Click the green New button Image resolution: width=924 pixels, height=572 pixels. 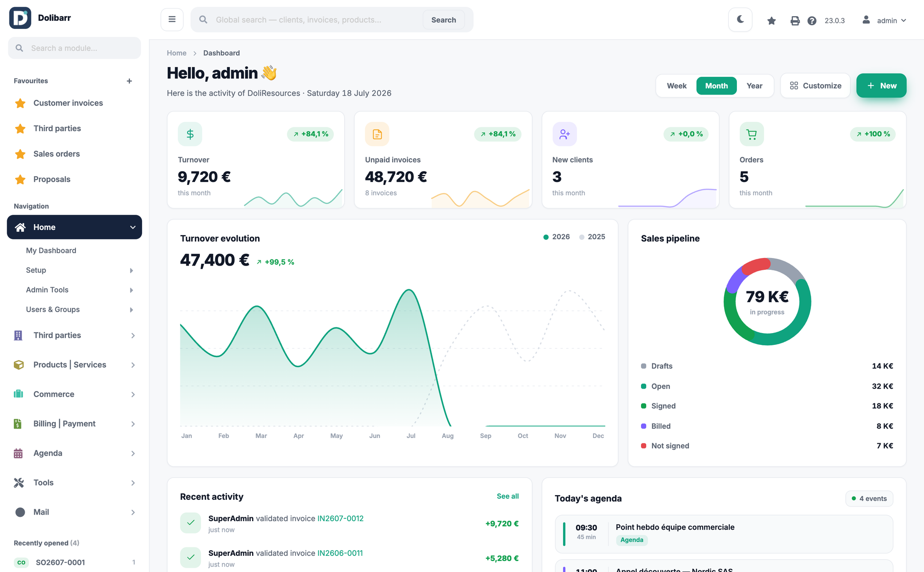[881, 86]
